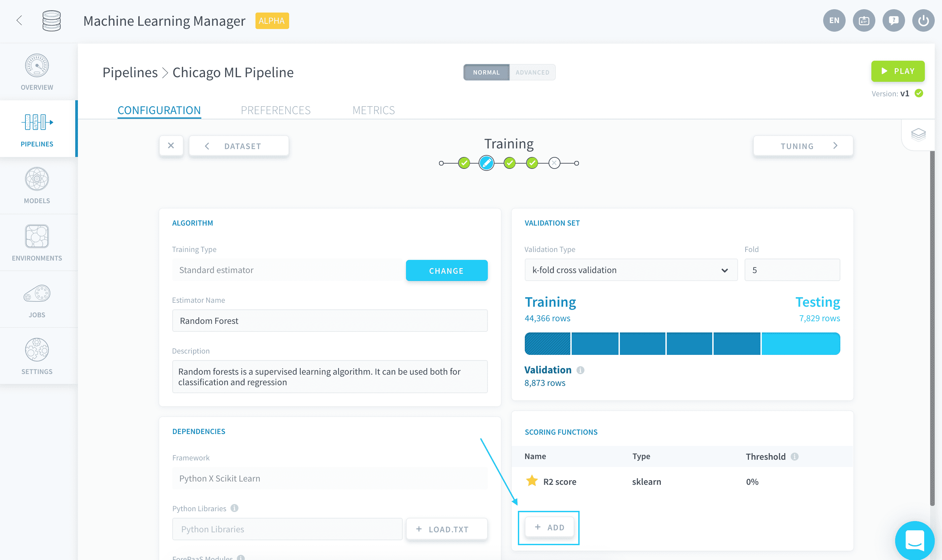
Task: Go back to DATASET step
Action: (x=239, y=146)
